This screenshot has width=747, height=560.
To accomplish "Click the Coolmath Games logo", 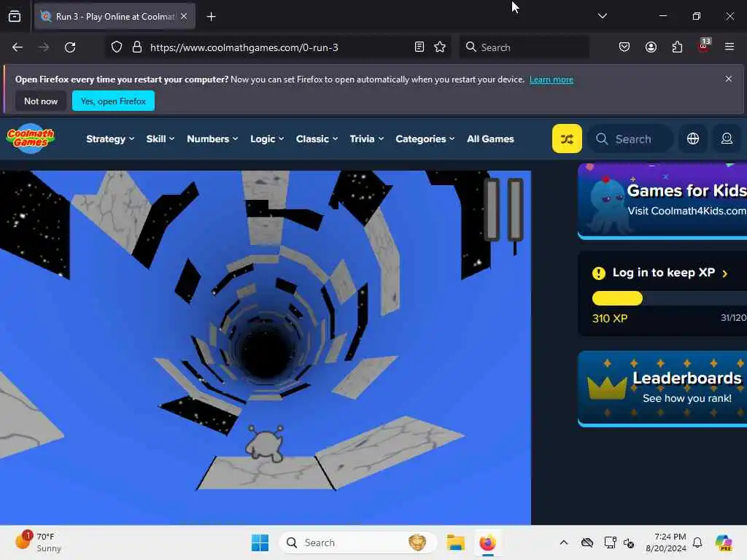I will click(x=31, y=139).
